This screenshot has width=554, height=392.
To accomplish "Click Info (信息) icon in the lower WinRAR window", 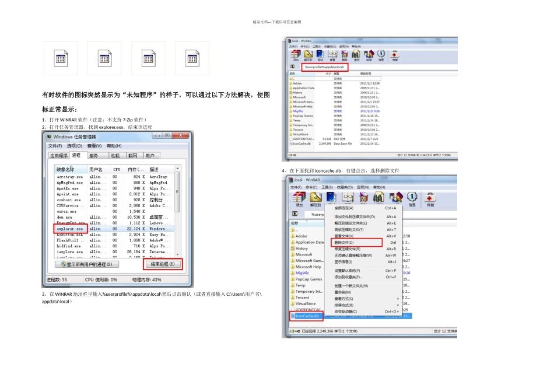I will (x=412, y=199).
